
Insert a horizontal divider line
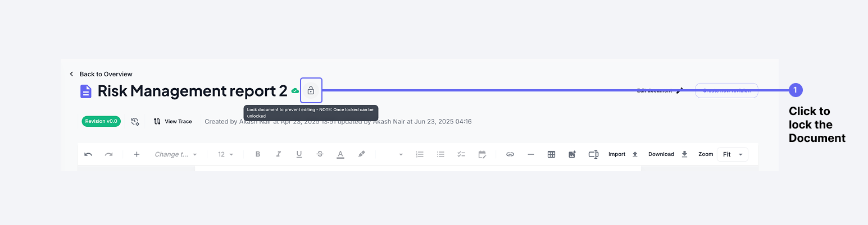point(530,154)
